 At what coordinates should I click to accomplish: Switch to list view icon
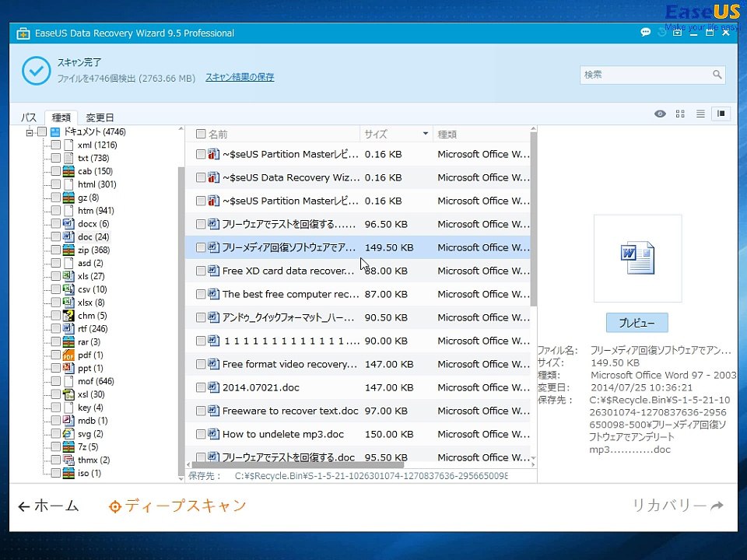point(700,114)
